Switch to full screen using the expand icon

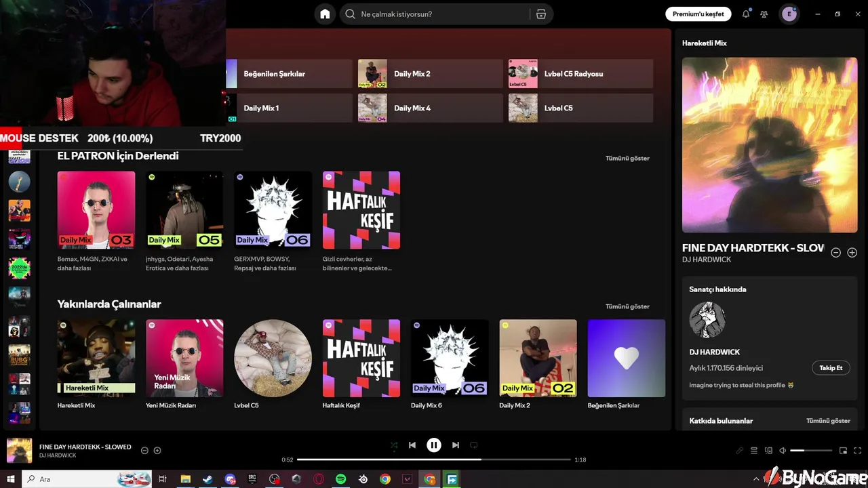[858, 451]
